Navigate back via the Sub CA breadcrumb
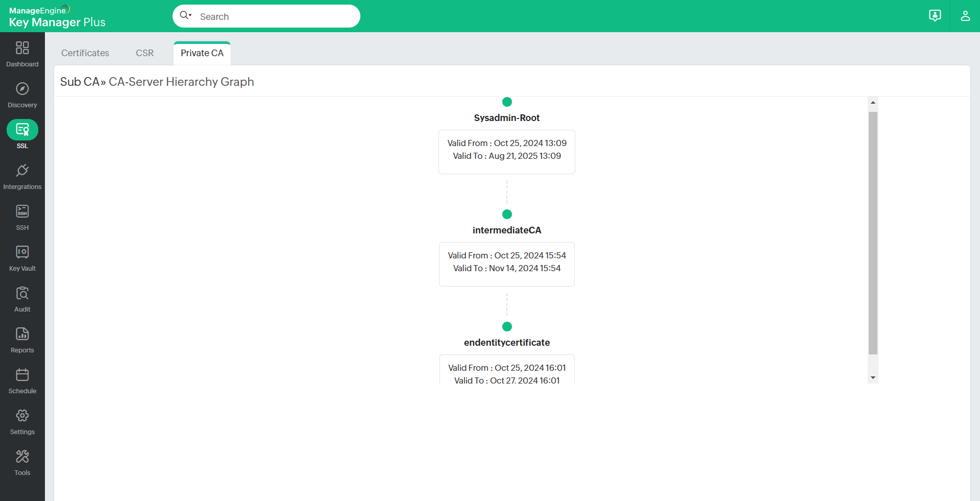The image size is (980, 501). [x=80, y=81]
